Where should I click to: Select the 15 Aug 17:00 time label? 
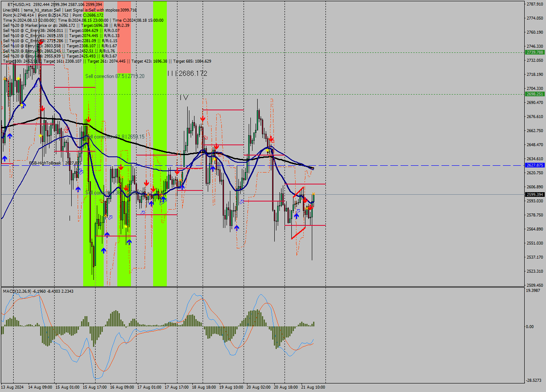pos(95,387)
